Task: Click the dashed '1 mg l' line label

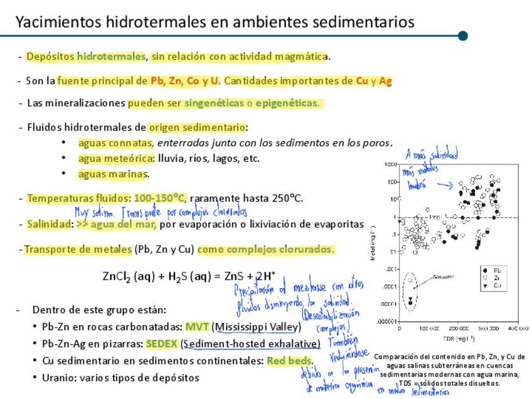Action: [437, 217]
